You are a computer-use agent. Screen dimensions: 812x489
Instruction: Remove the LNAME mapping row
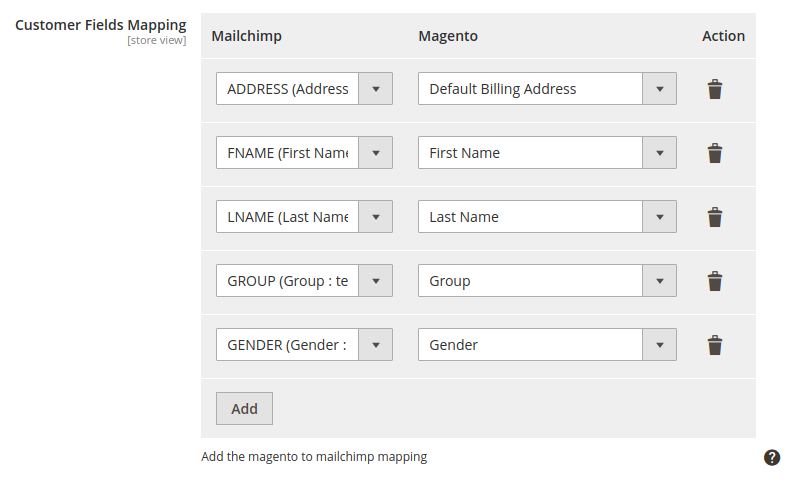714,217
